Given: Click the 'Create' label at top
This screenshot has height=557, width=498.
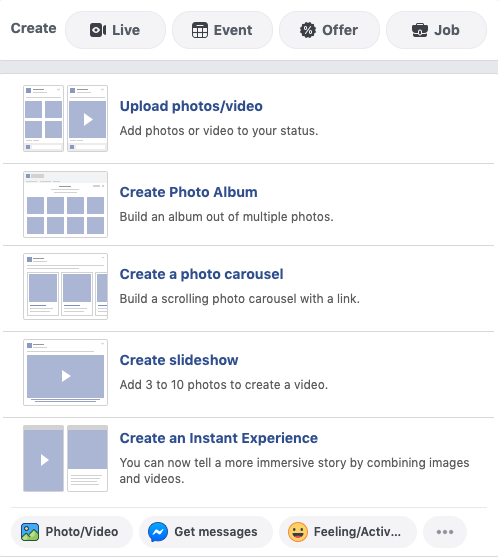Looking at the screenshot, I should (x=33, y=28).
